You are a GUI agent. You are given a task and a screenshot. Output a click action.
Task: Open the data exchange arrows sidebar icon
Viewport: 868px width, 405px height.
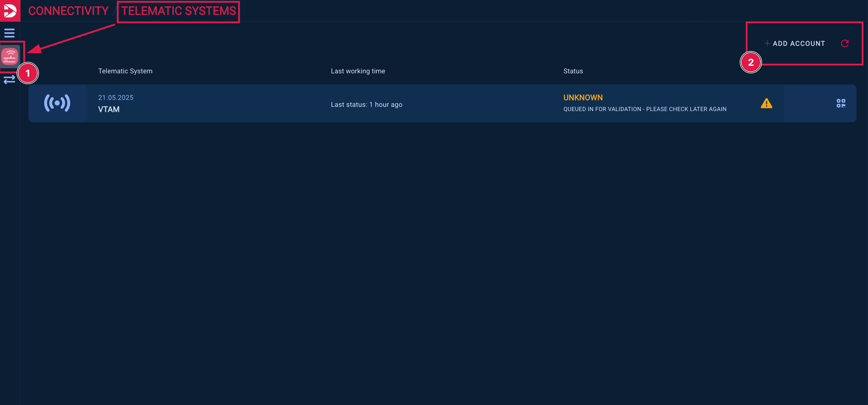(x=9, y=79)
